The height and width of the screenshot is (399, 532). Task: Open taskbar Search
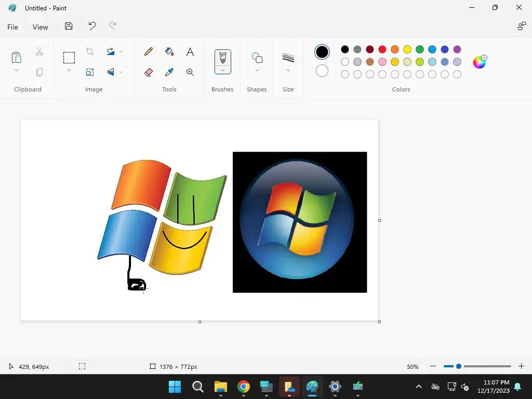pos(198,387)
